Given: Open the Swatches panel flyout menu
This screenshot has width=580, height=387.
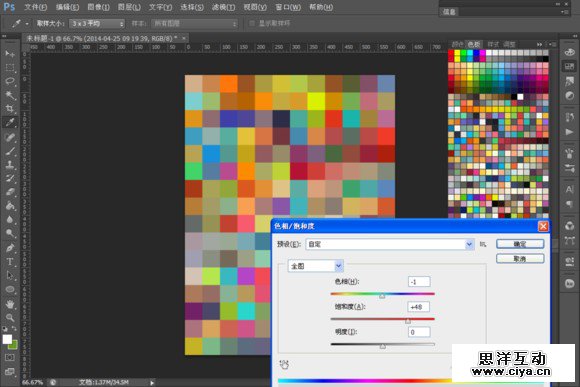Looking at the screenshot, I should (x=553, y=44).
